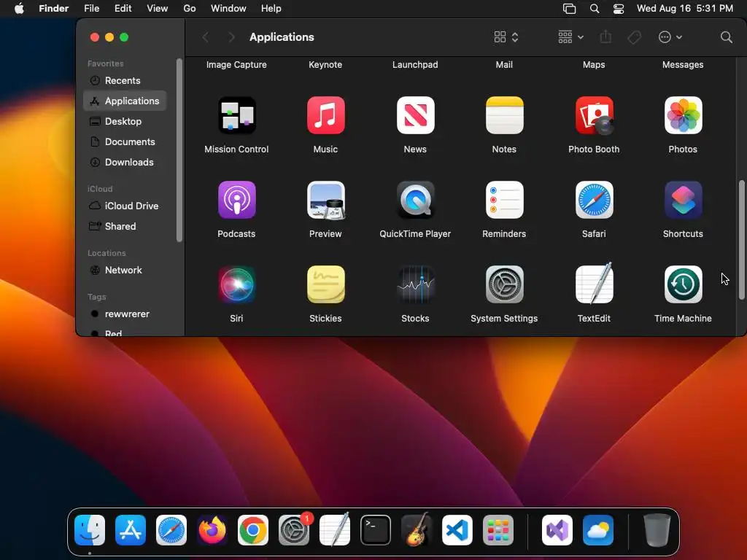Open Shared in the sidebar
747x560 pixels.
[125, 226]
